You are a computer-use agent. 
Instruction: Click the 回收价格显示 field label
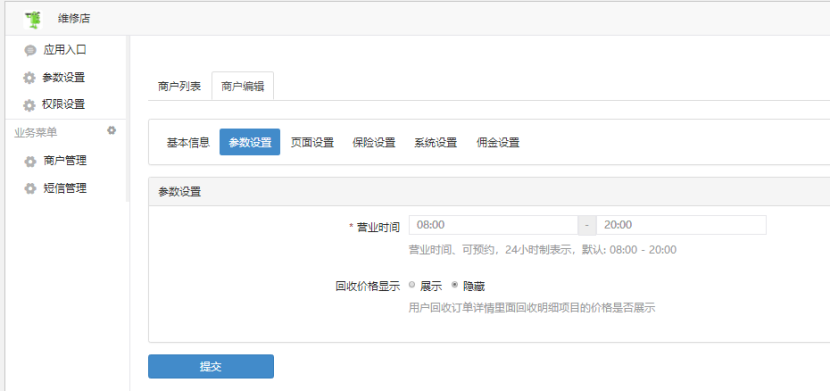coord(367,286)
